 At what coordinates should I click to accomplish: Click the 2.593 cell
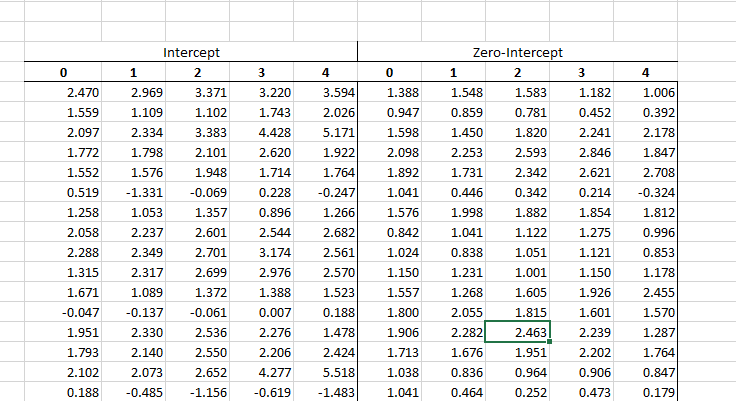(x=517, y=152)
